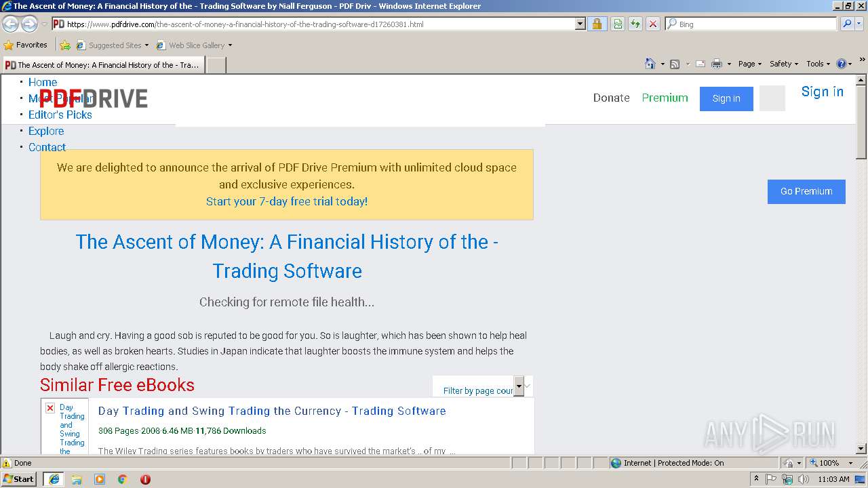Click the browser Forward arrow button

[29, 24]
